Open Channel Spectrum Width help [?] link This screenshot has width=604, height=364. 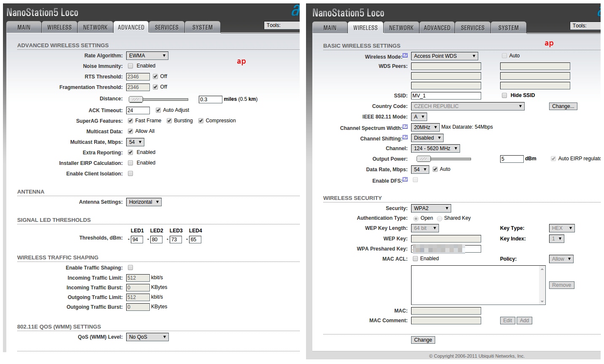(405, 127)
